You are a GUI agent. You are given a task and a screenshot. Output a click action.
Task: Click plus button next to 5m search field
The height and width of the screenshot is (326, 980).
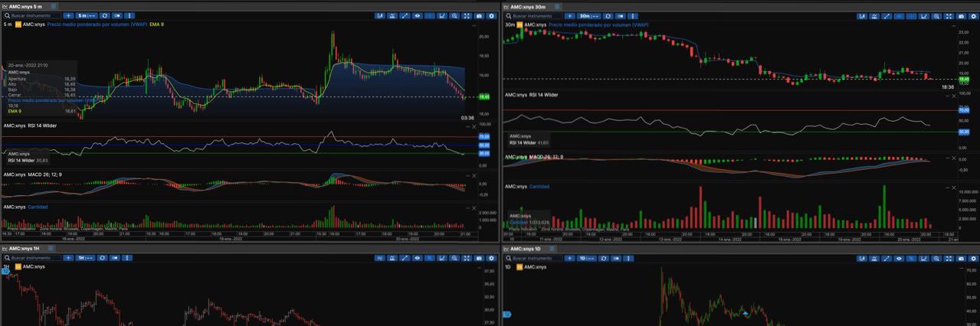(69, 15)
